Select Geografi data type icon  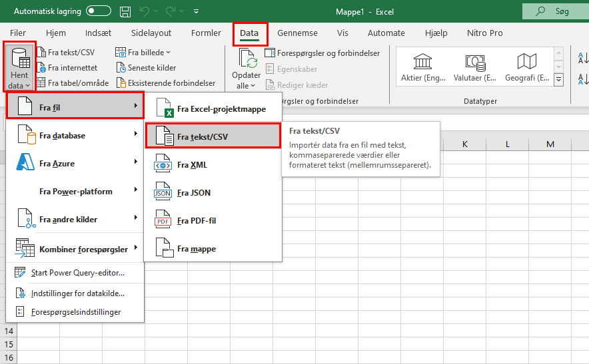[526, 61]
